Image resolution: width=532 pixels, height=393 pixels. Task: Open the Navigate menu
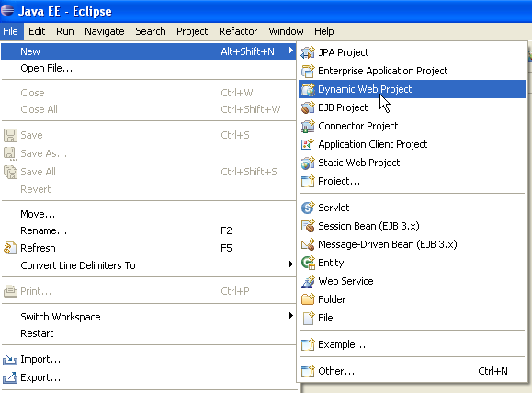[x=105, y=31]
